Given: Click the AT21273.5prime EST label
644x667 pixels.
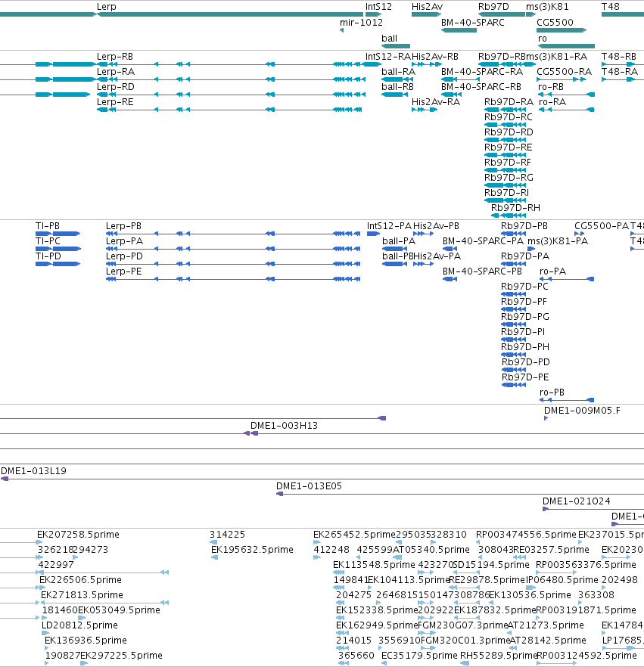Looking at the screenshot, I should pos(546,625).
